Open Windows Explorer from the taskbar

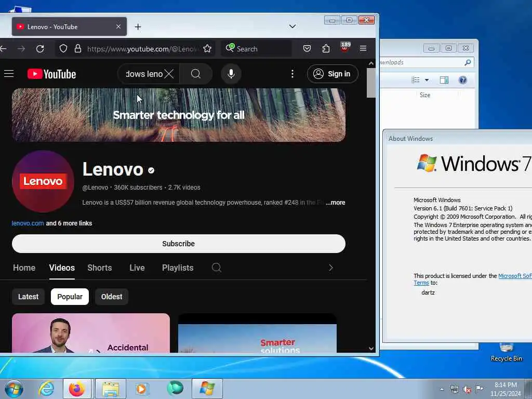(x=111, y=389)
